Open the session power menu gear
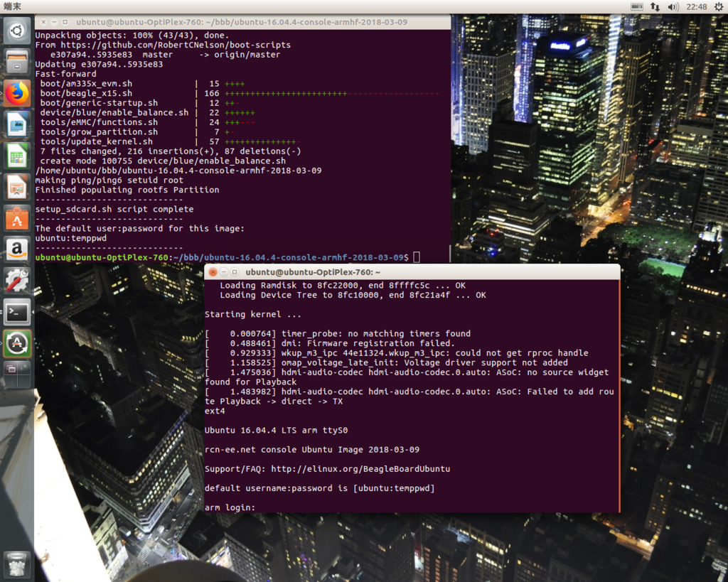The width and height of the screenshot is (728, 582). coord(718,6)
